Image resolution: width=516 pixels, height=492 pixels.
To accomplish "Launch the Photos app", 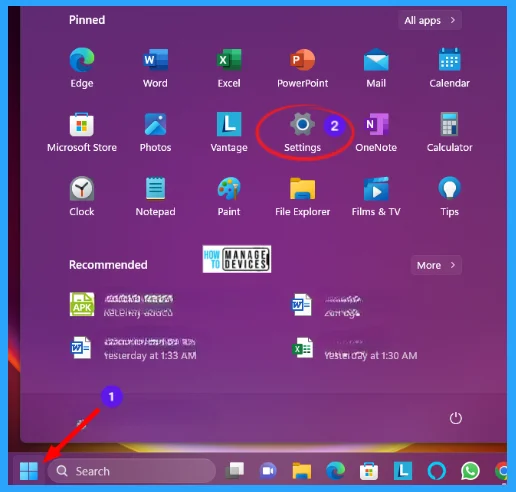I will [x=155, y=132].
